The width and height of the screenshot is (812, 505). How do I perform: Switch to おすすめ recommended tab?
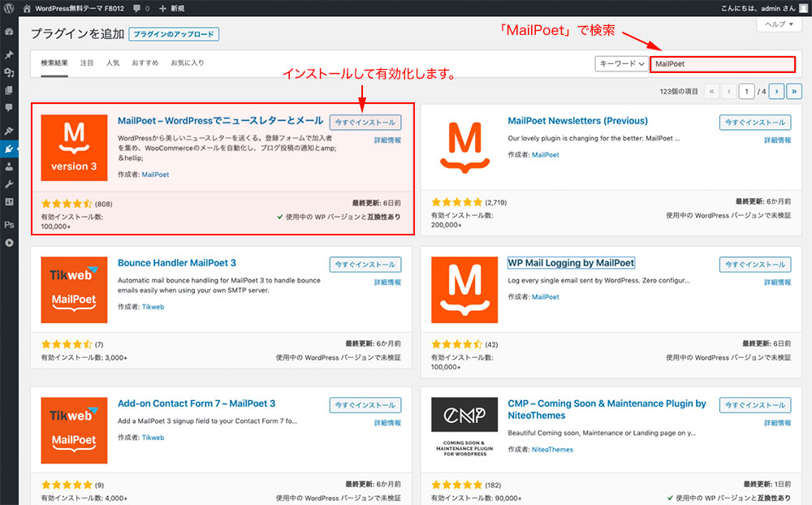point(145,63)
